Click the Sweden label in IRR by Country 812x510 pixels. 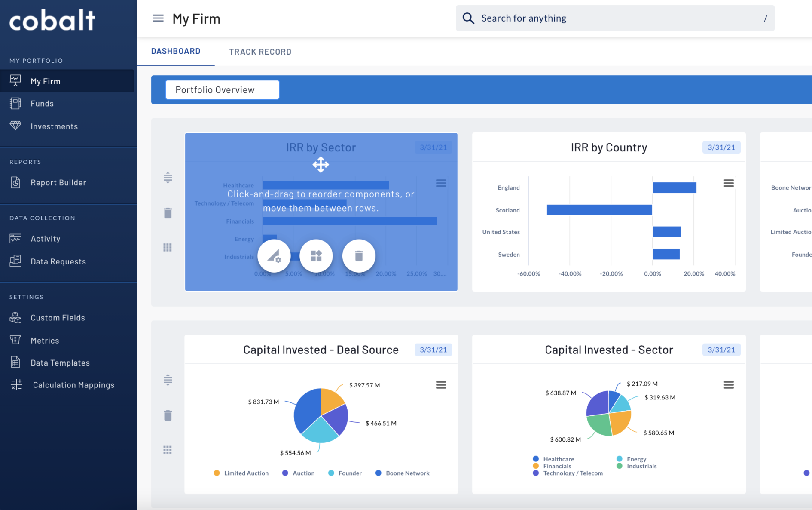[x=509, y=255]
